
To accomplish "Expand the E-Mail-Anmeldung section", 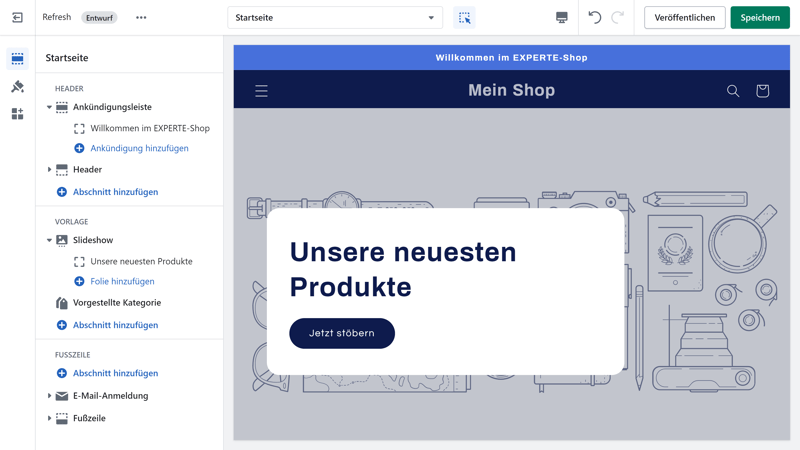I will click(49, 396).
